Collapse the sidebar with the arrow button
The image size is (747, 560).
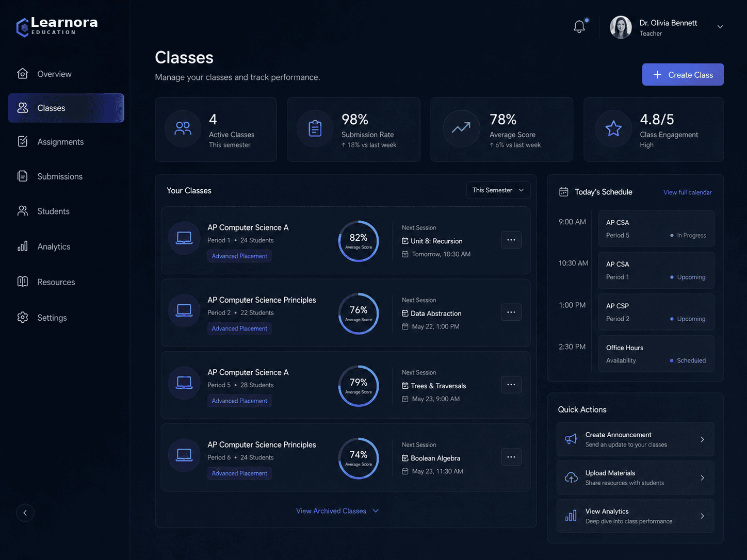[25, 513]
